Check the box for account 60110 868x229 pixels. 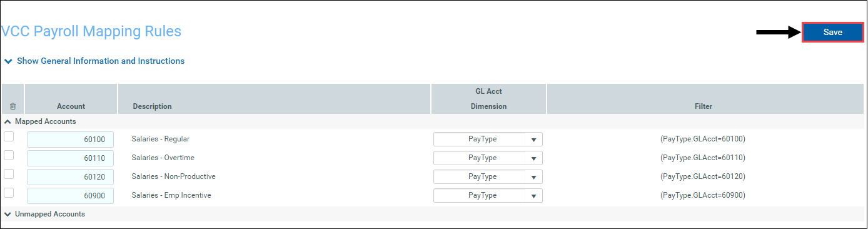(x=9, y=155)
